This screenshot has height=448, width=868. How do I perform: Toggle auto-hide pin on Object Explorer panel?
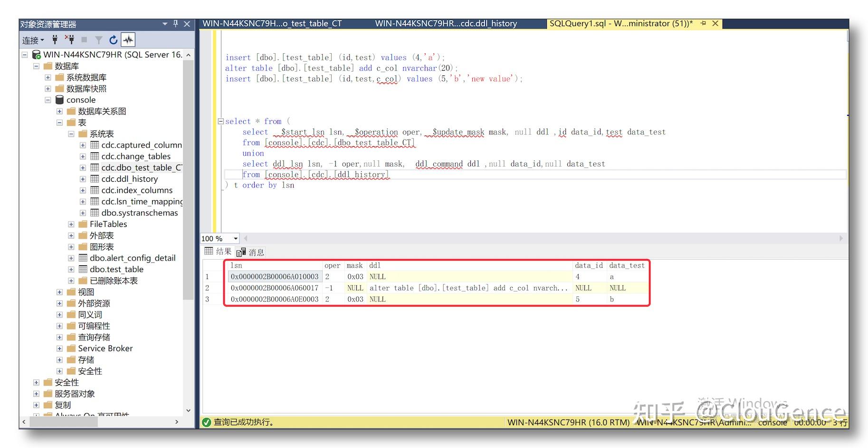coord(175,24)
